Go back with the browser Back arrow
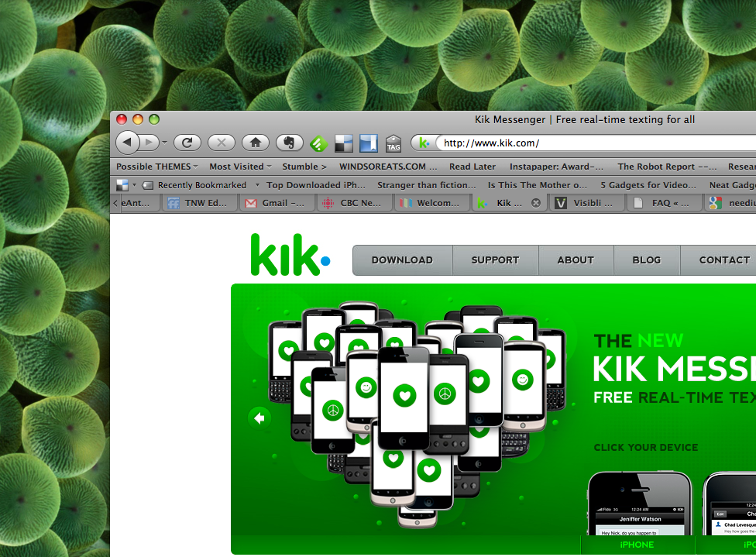This screenshot has width=756, height=557. pyautogui.click(x=127, y=143)
